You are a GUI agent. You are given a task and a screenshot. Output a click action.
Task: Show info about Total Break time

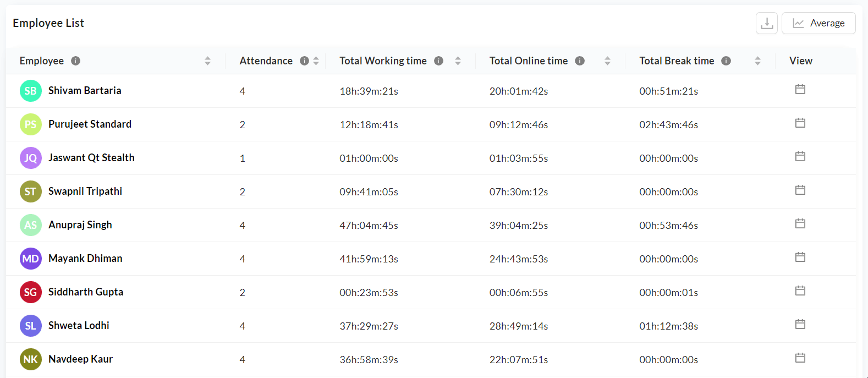[726, 61]
